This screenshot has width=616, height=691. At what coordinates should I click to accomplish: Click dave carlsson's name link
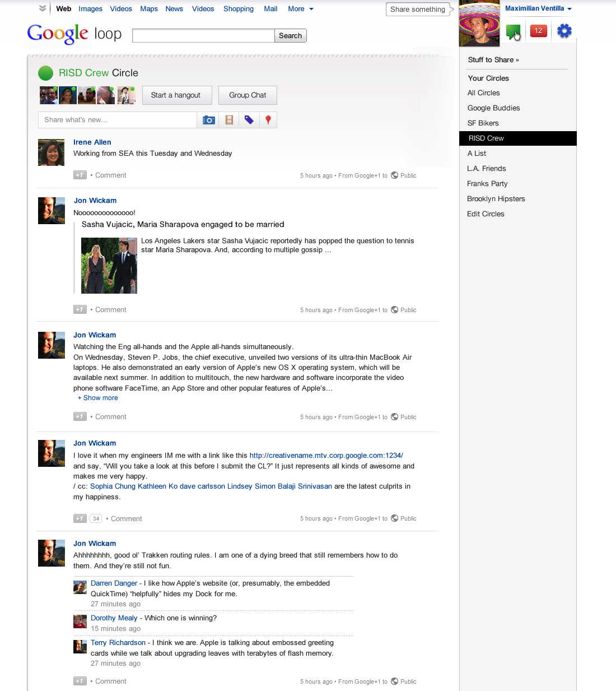coord(202,486)
